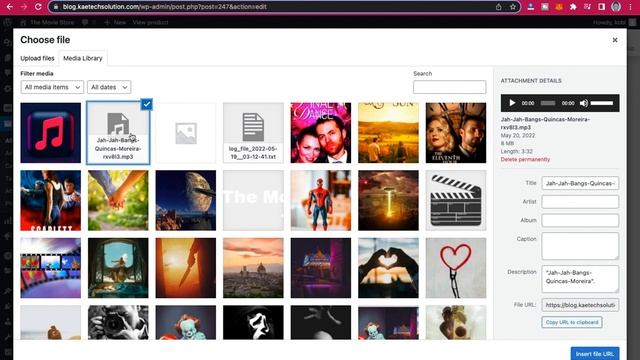
Task: Reload the page with the refresh icon
Action: point(38,7)
